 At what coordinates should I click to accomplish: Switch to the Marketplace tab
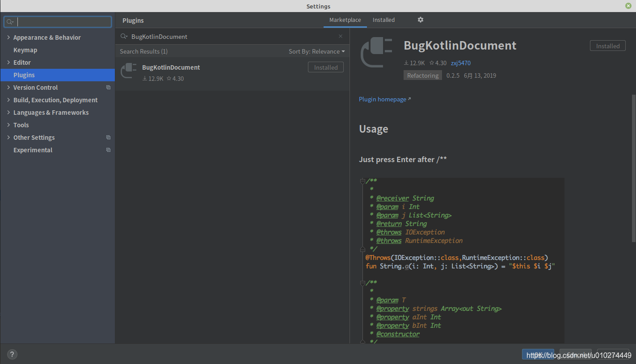click(x=345, y=20)
